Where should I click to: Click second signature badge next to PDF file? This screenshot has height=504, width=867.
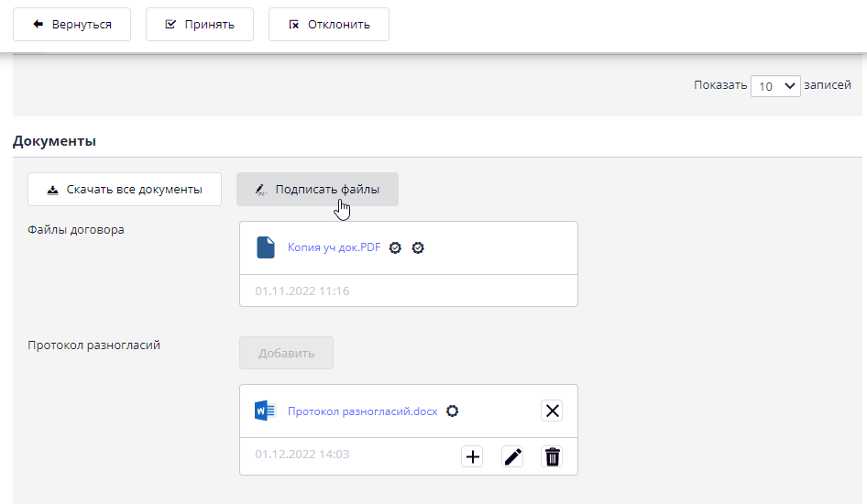(418, 247)
